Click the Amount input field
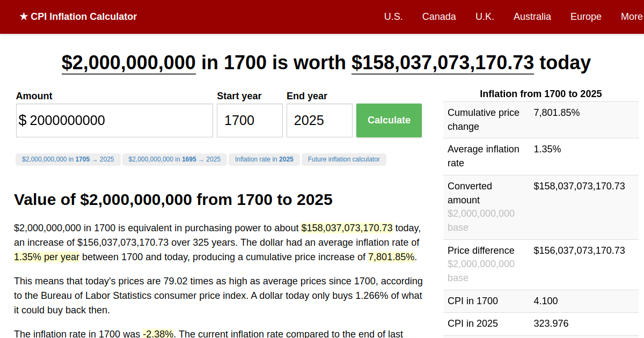 (x=114, y=120)
